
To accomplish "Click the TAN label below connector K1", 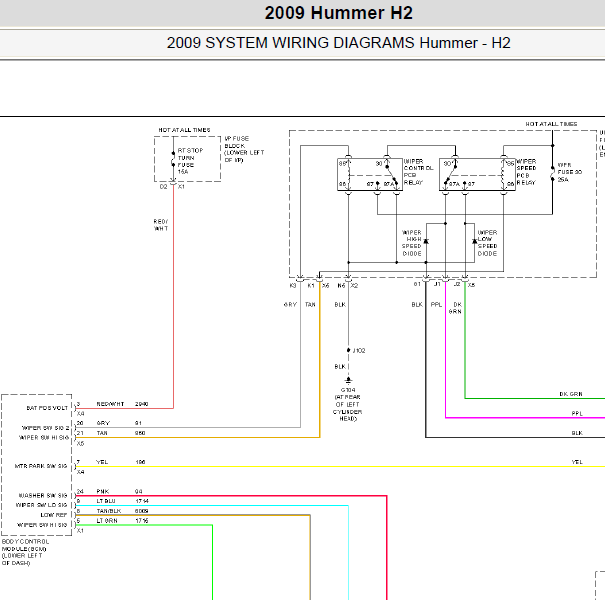I will coord(310,304).
